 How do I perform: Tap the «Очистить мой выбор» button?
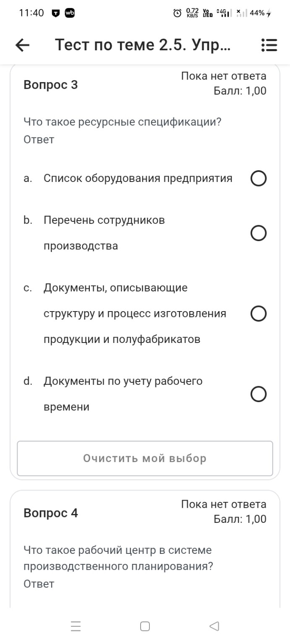tap(145, 459)
